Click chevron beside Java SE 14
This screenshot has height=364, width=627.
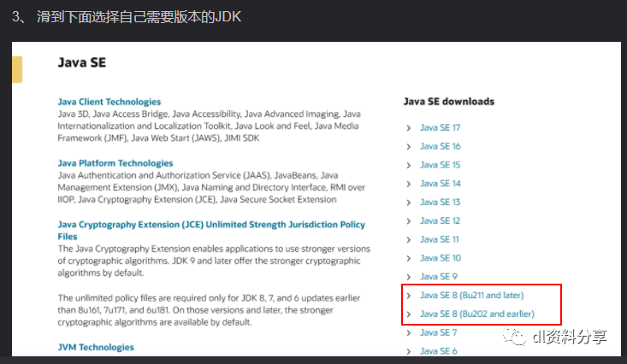(408, 184)
